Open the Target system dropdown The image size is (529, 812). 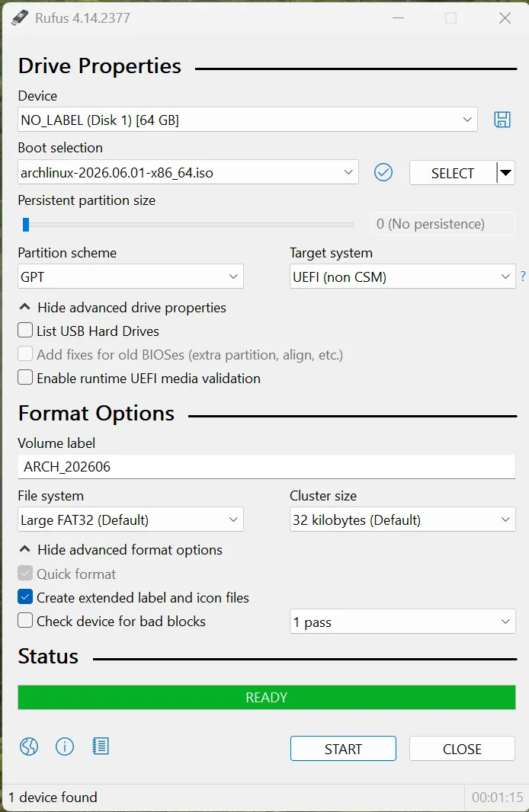402,277
